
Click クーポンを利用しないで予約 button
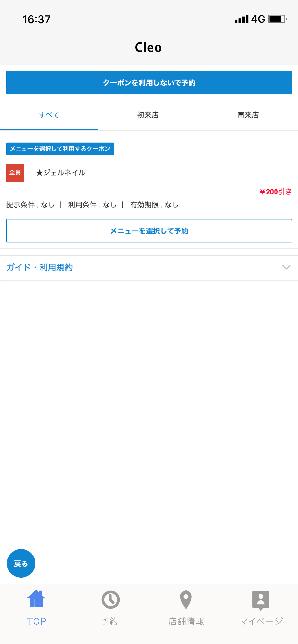pyautogui.click(x=149, y=82)
